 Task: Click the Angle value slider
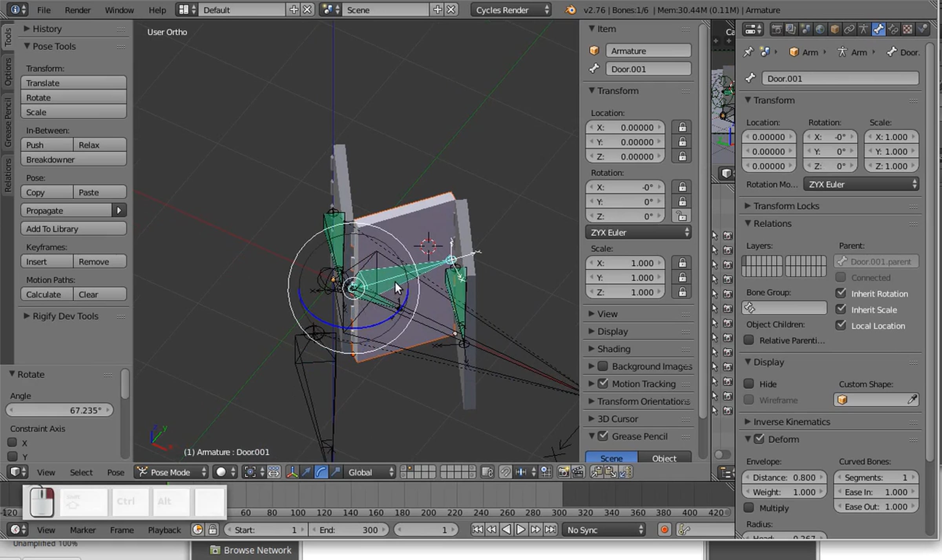[60, 410]
